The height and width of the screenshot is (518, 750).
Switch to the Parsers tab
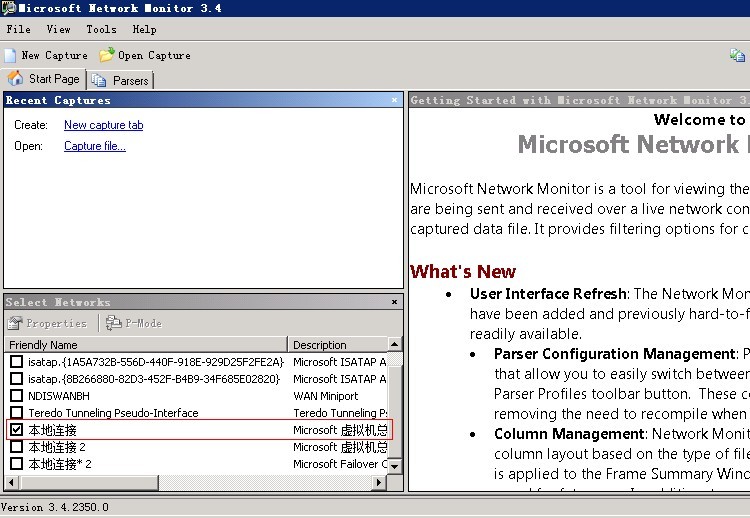click(121, 80)
